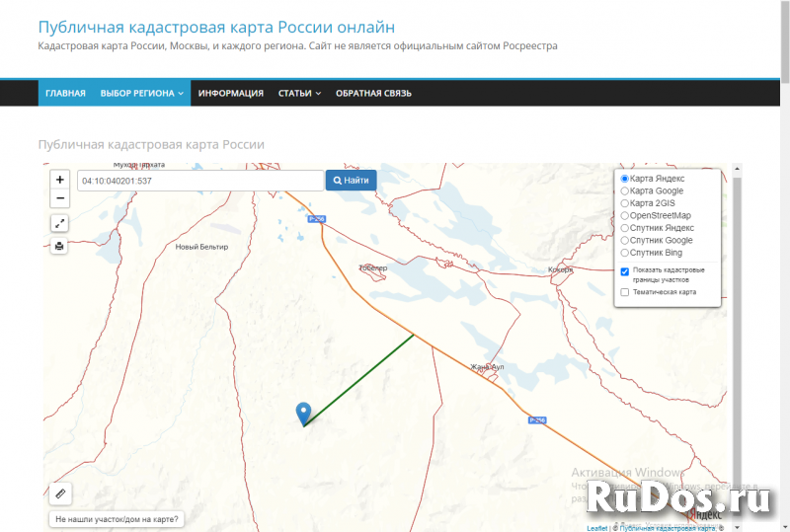Image resolution: width=790 pixels, height=532 pixels.
Task: Click the upper P-256 road shield
Action: [317, 219]
